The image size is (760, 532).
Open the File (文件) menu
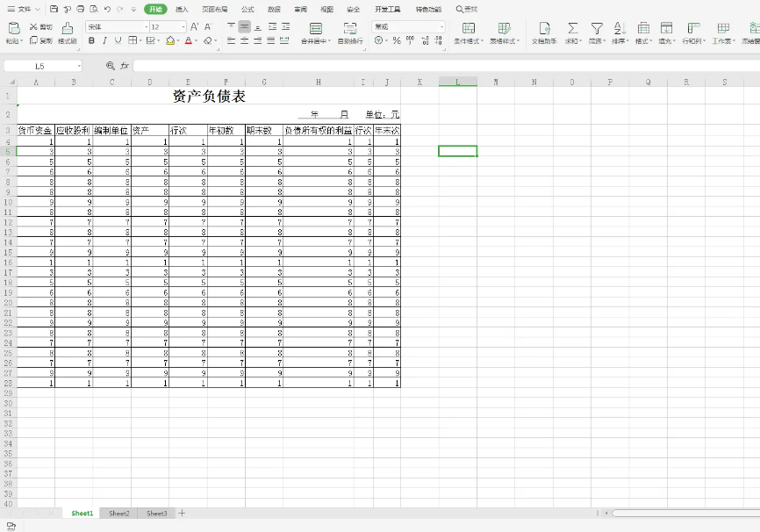(x=24, y=9)
